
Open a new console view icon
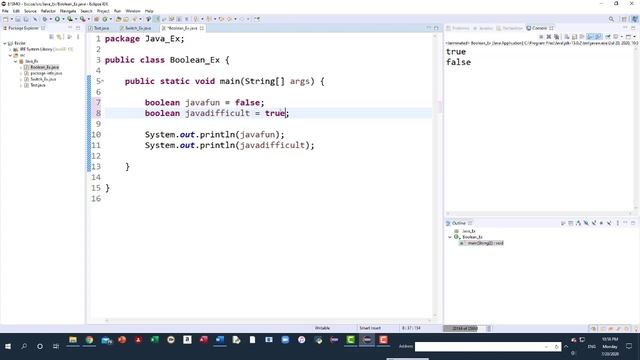[629, 37]
